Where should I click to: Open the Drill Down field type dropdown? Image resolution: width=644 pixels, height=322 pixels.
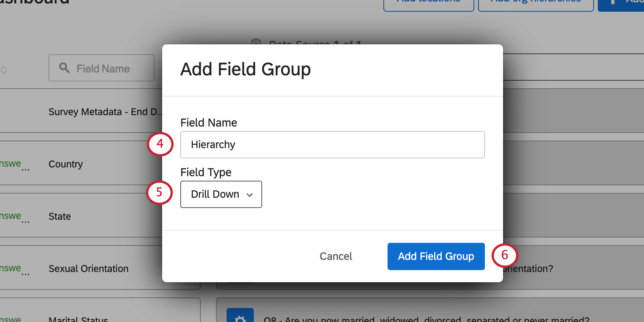(221, 194)
